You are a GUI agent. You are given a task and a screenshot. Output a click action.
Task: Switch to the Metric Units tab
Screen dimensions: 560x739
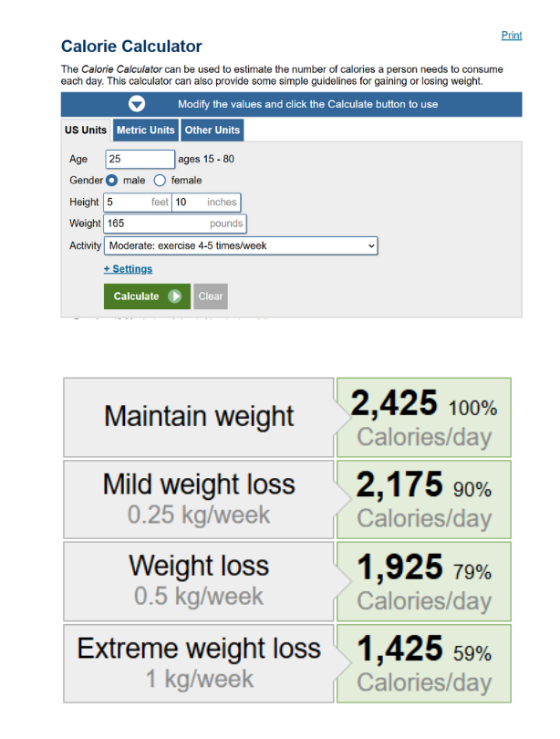pos(145,130)
